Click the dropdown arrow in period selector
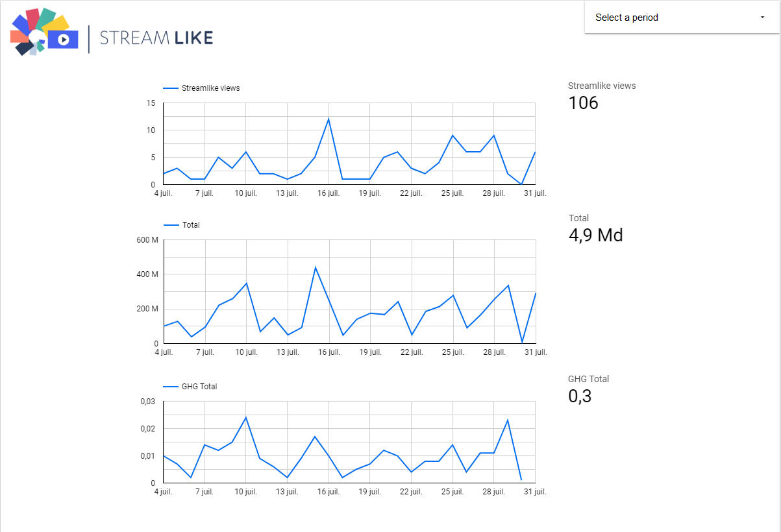781x532 pixels. 762,18
